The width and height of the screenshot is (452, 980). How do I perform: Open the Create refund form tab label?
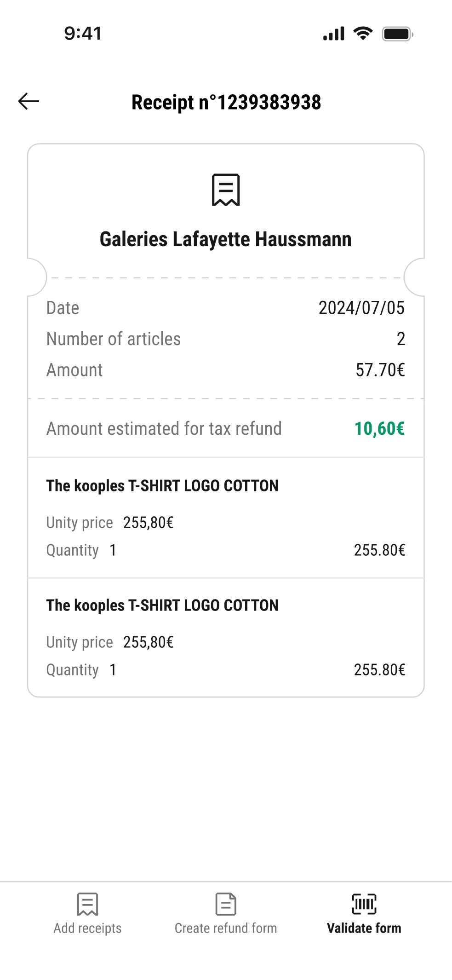[226, 928]
